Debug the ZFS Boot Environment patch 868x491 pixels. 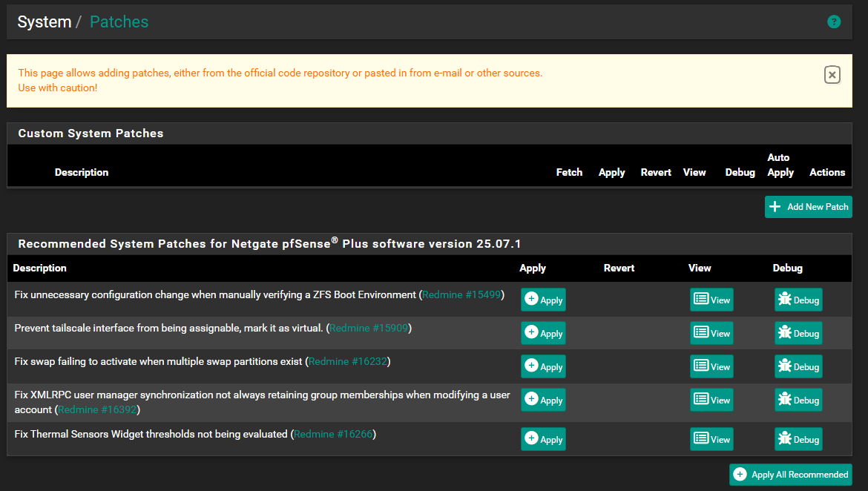(x=798, y=300)
